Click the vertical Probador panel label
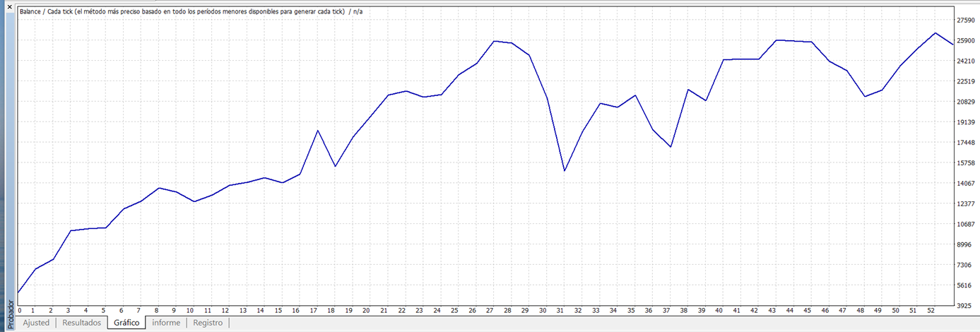 pos(9,313)
